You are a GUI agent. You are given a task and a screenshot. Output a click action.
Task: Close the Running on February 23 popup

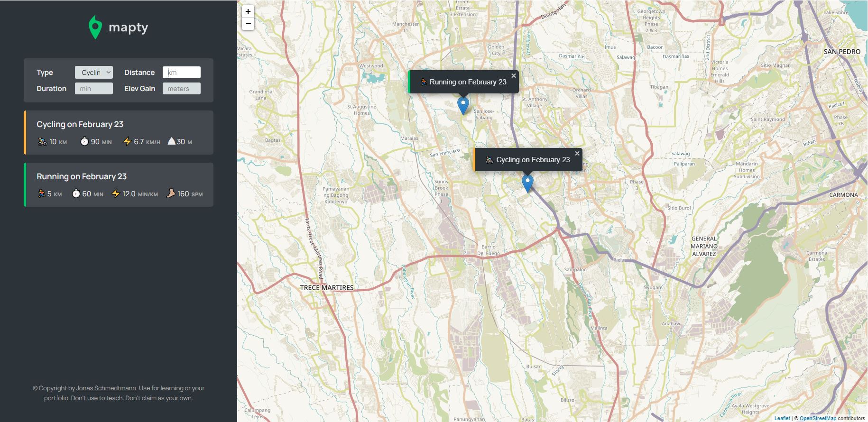[514, 76]
